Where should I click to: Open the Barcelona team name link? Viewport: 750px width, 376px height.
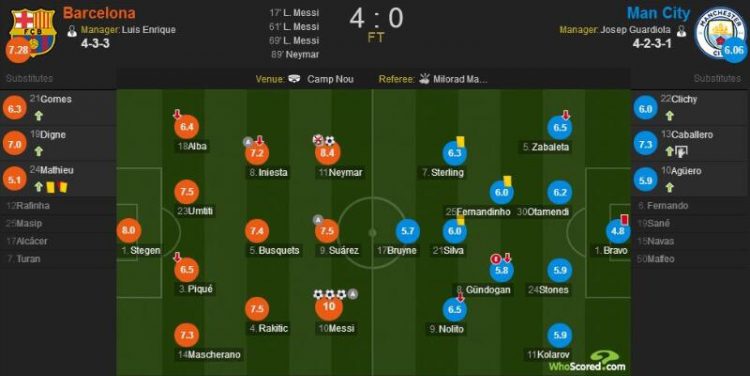click(99, 13)
